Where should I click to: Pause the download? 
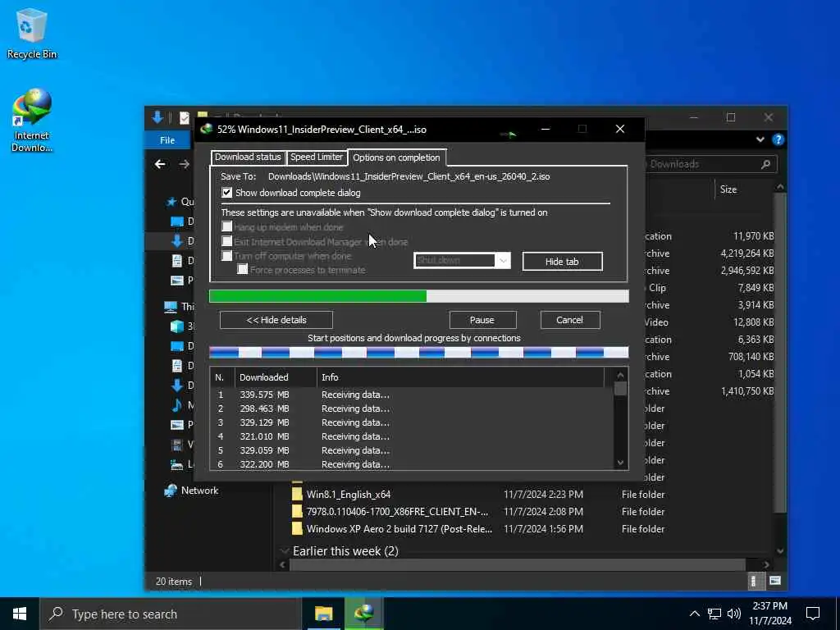pos(482,320)
